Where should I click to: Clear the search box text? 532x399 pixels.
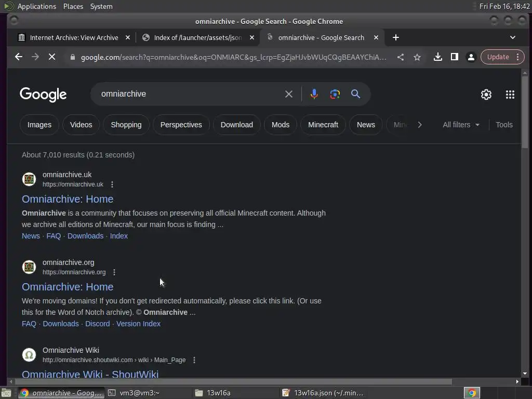pyautogui.click(x=289, y=94)
